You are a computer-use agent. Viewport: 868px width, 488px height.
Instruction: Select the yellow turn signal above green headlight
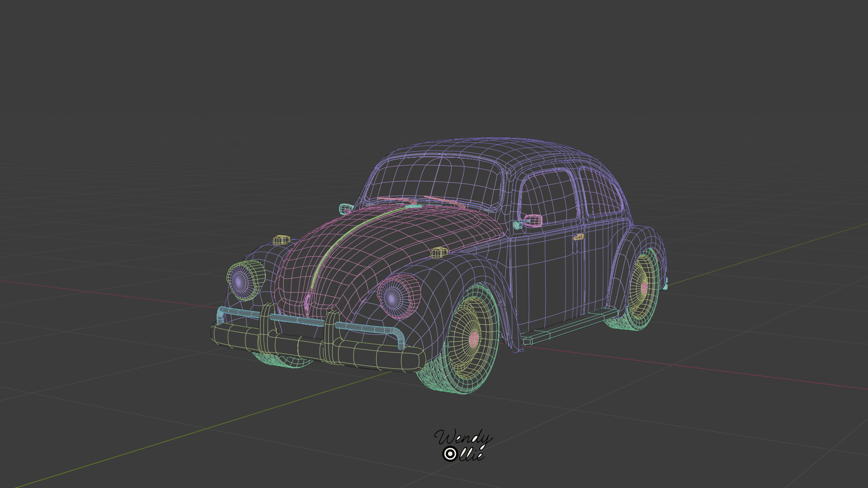click(281, 240)
